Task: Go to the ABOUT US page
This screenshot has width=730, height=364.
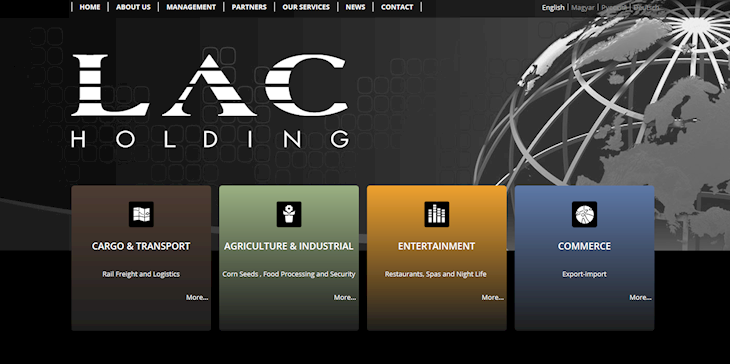Action: click(133, 7)
